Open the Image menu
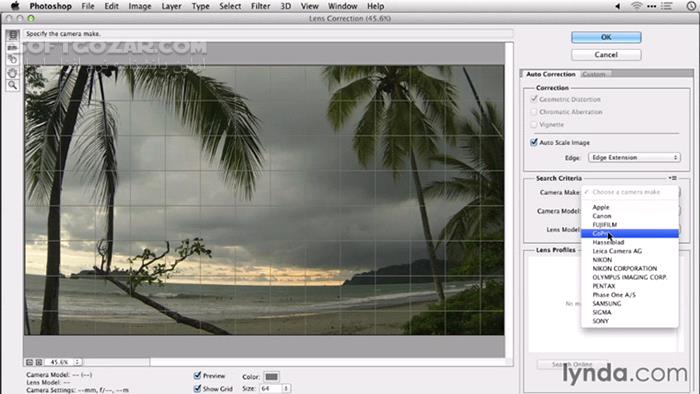Screen dimensions: 700x394 tap(140, 6)
